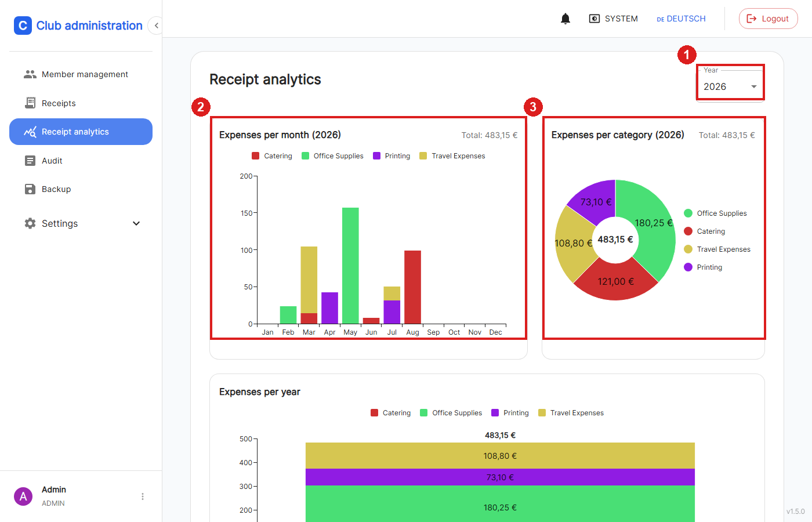Click the Audit icon in sidebar
This screenshot has height=522, width=812.
coord(30,161)
